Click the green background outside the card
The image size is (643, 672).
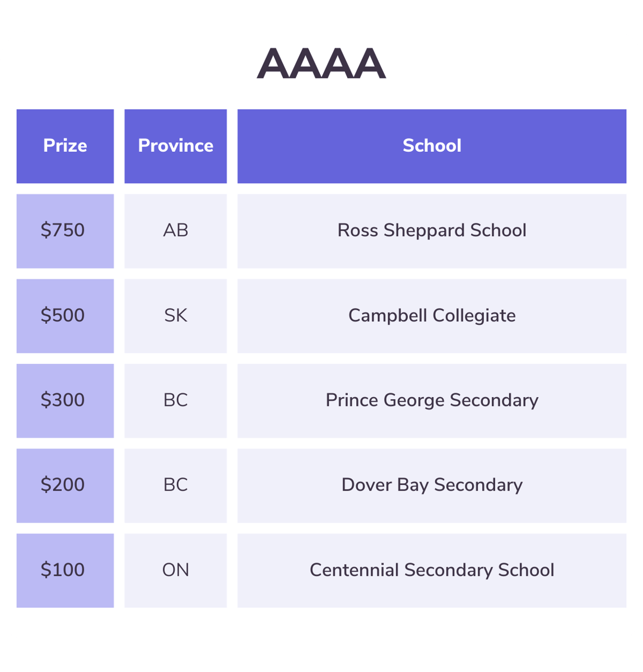coord(321,658)
